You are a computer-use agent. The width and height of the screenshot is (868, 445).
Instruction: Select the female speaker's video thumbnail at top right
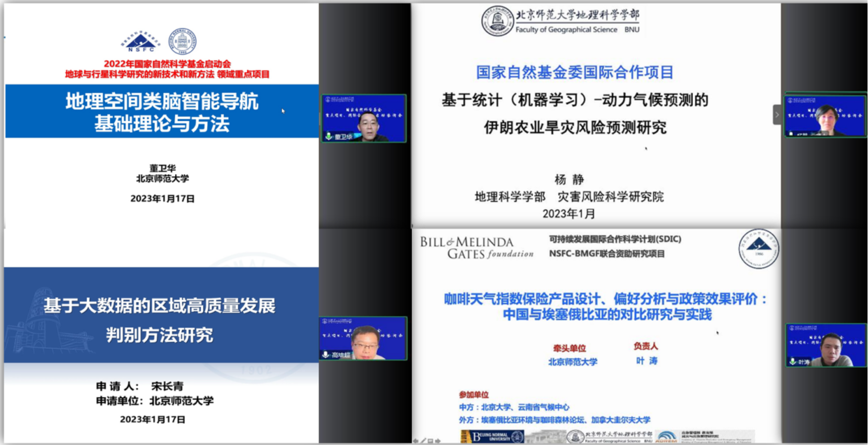(x=825, y=115)
